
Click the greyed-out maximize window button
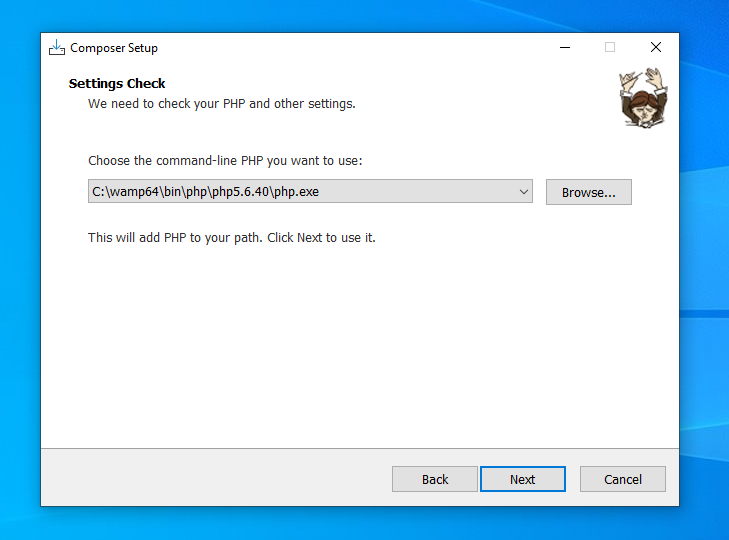point(610,48)
